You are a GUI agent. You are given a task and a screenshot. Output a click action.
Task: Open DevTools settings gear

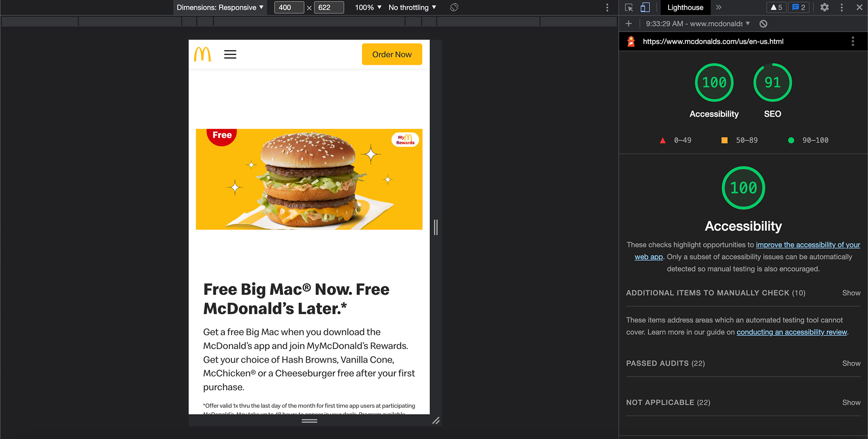click(825, 7)
